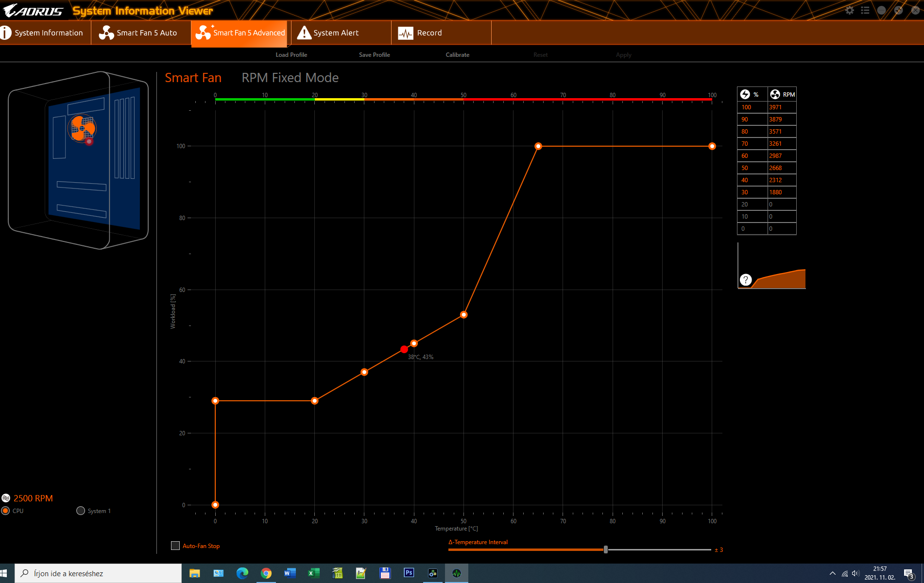The image size is (924, 583).
Task: Click the 2987 RPM cell
Action: (782, 155)
